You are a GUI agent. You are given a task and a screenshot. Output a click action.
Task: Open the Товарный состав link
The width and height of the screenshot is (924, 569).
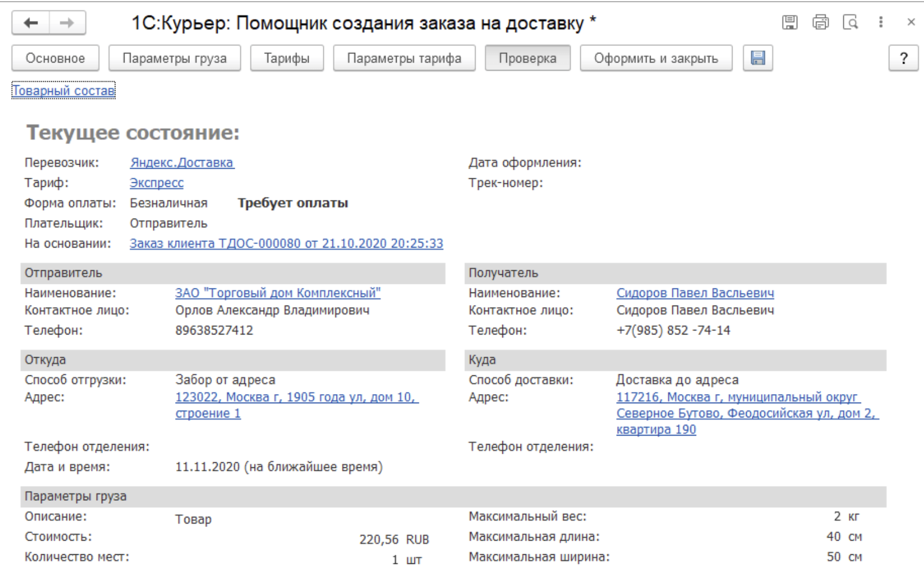63,90
